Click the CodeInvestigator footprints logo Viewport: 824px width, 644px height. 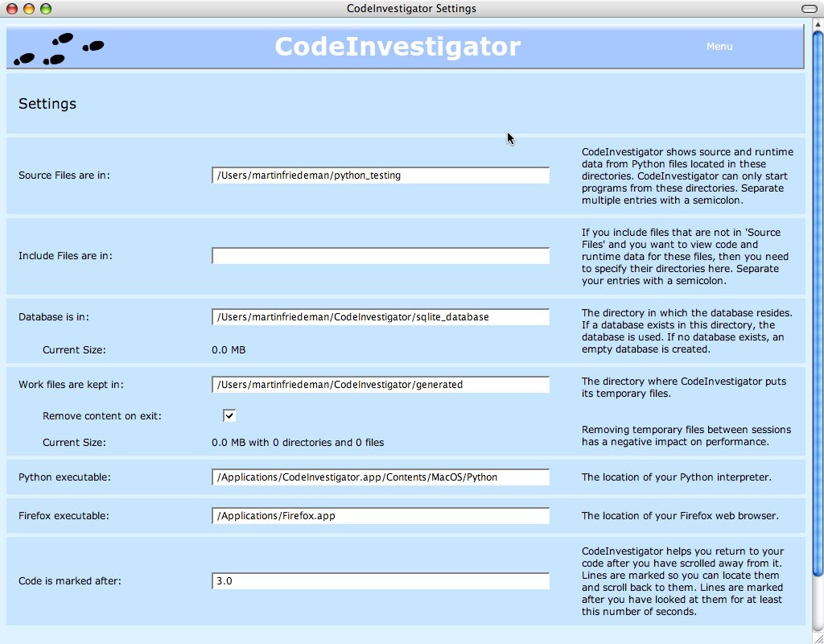click(59, 49)
